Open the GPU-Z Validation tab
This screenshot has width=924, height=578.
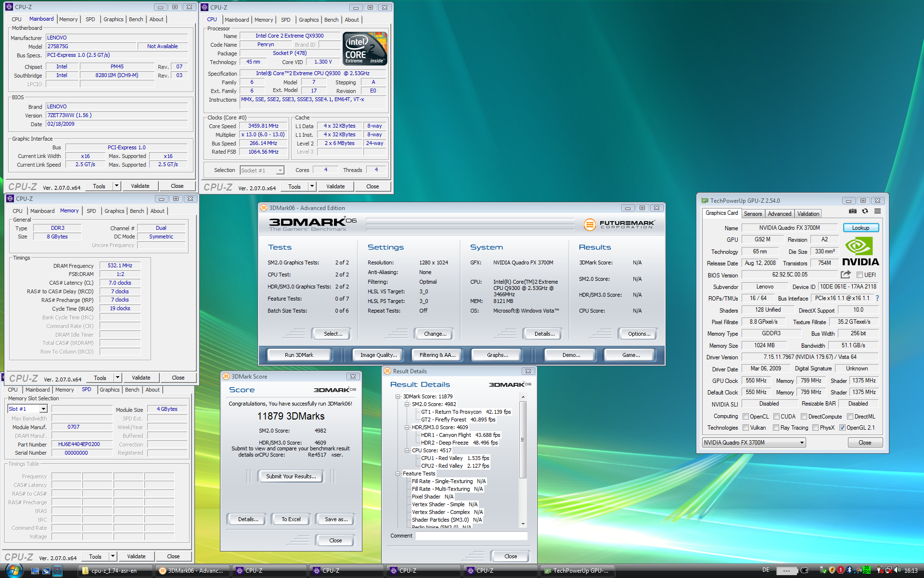tap(808, 214)
